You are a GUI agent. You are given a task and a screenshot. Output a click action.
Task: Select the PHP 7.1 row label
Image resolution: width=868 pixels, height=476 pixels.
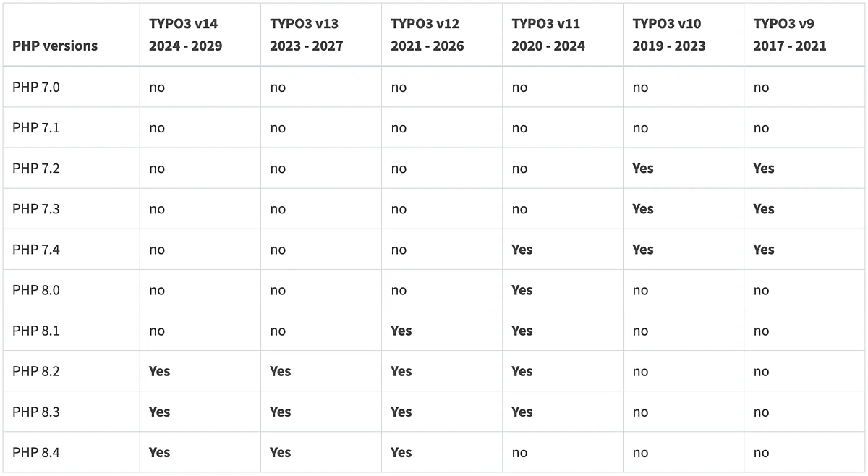[x=36, y=128]
